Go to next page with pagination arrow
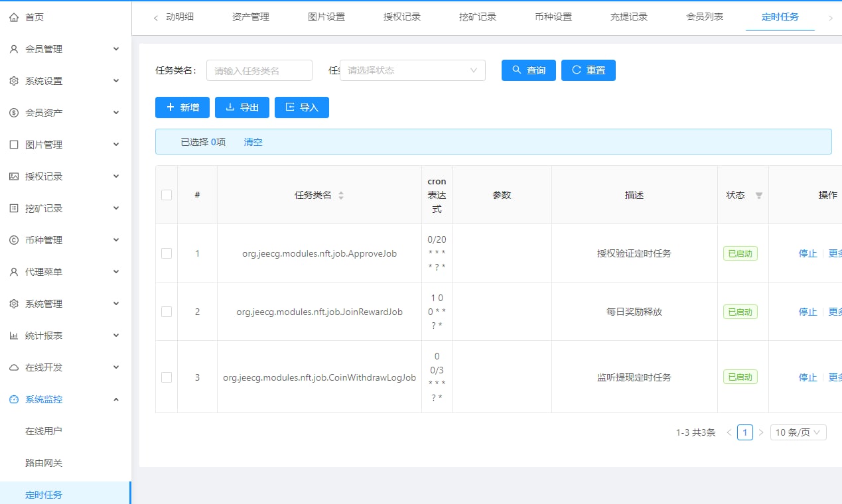The image size is (842, 504). tap(761, 432)
